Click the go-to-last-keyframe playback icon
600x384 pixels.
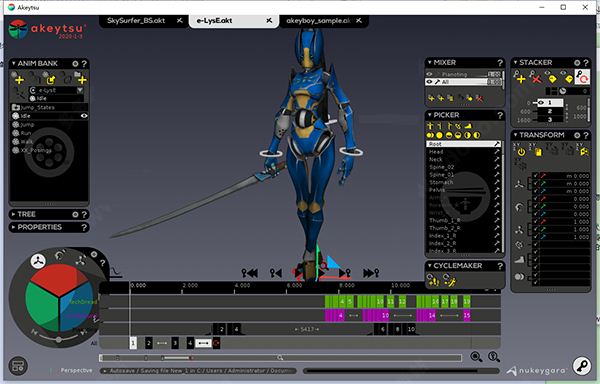pyautogui.click(x=371, y=273)
